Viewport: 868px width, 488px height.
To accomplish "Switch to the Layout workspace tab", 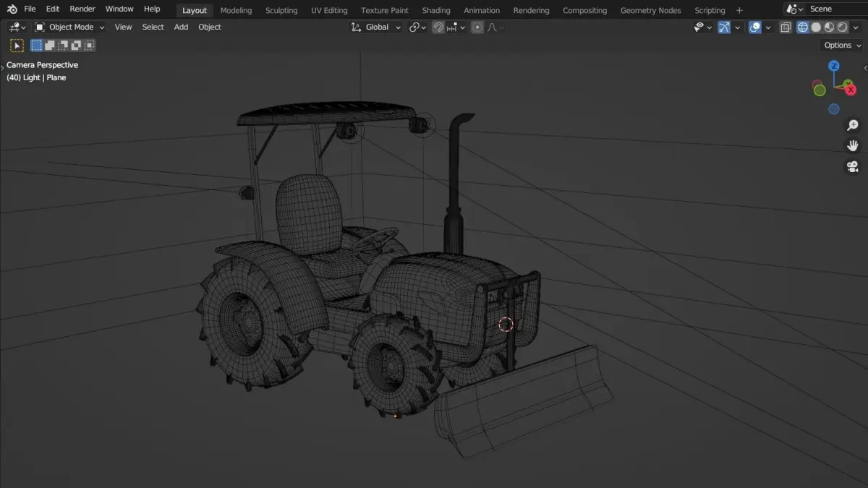I will tap(195, 10).
